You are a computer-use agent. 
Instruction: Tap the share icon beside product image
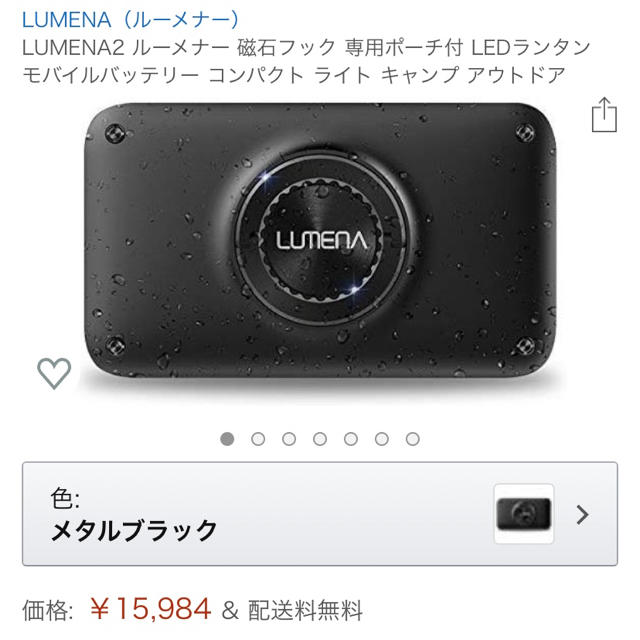(x=604, y=115)
